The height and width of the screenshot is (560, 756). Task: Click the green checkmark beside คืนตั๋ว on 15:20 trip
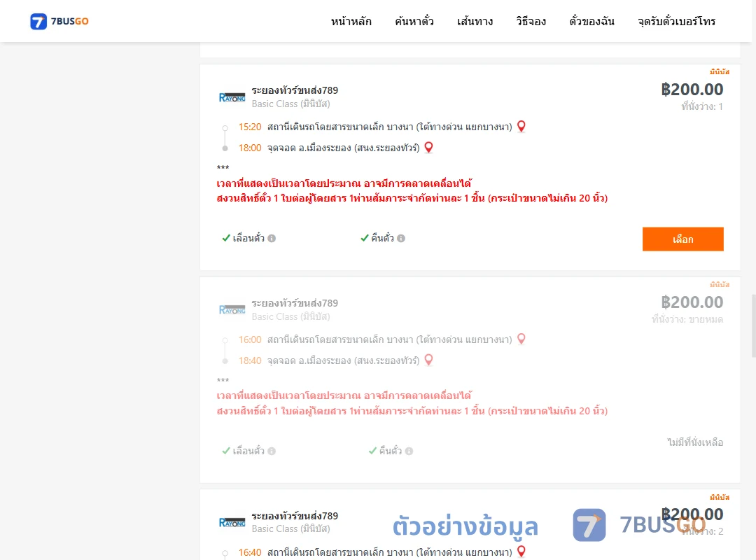[365, 238]
